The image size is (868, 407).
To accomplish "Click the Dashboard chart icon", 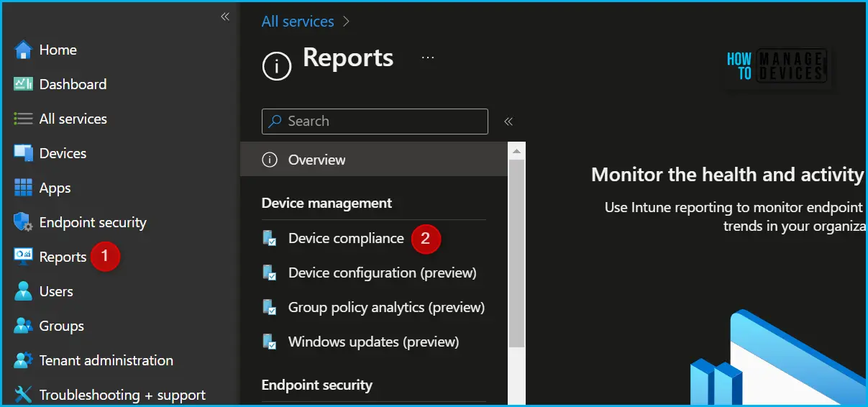I will click(x=23, y=84).
